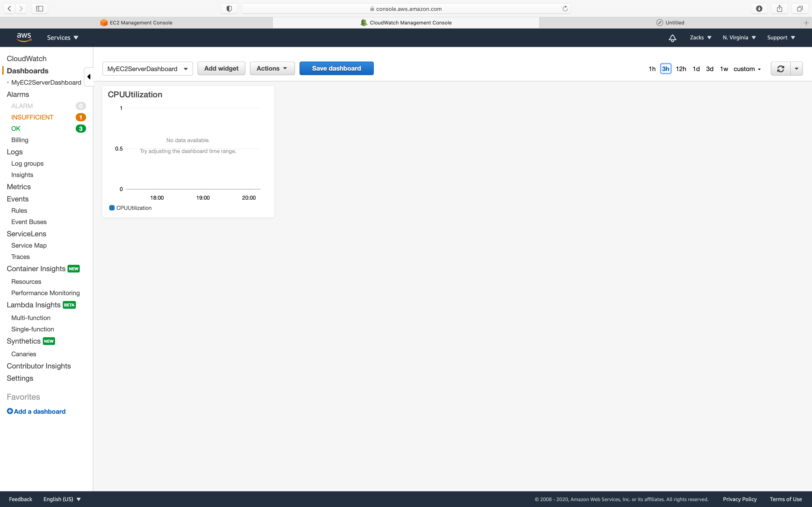Click the Save dashboard button
Viewport: 812px width, 507px height.
[336, 68]
